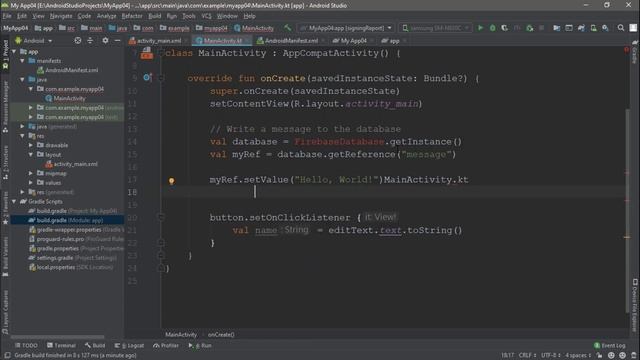Screen dimensions: 640x360
Task: Collapse the Gradle Scripts node
Action: (x=14, y=202)
